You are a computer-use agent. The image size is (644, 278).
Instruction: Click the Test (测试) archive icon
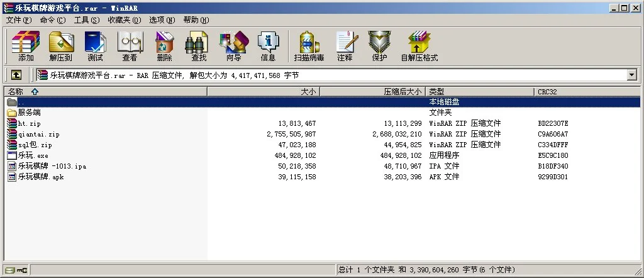click(95, 47)
